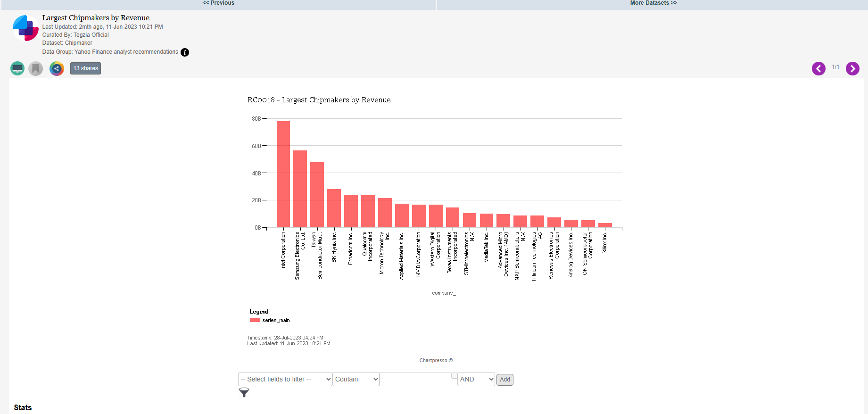Image resolution: width=868 pixels, height=414 pixels.
Task: Focus the filter value text field
Action: (415, 379)
